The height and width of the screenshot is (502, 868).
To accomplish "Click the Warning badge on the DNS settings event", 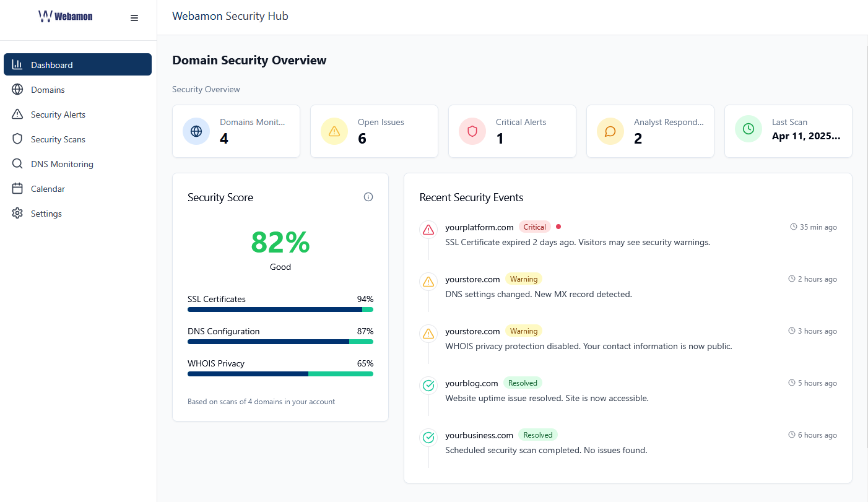I will (x=524, y=279).
